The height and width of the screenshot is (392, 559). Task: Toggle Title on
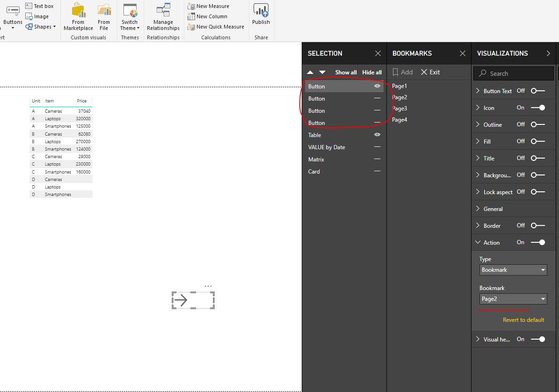pos(538,158)
